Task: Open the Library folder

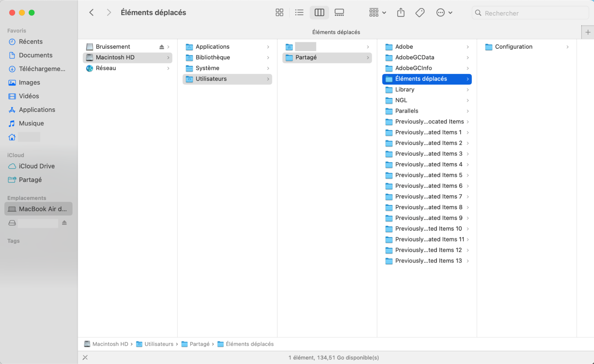Action: click(427, 90)
